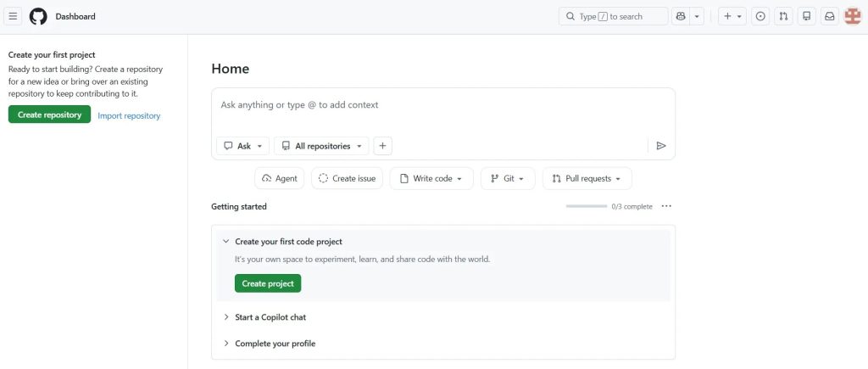Click the green Create repository button

49,115
